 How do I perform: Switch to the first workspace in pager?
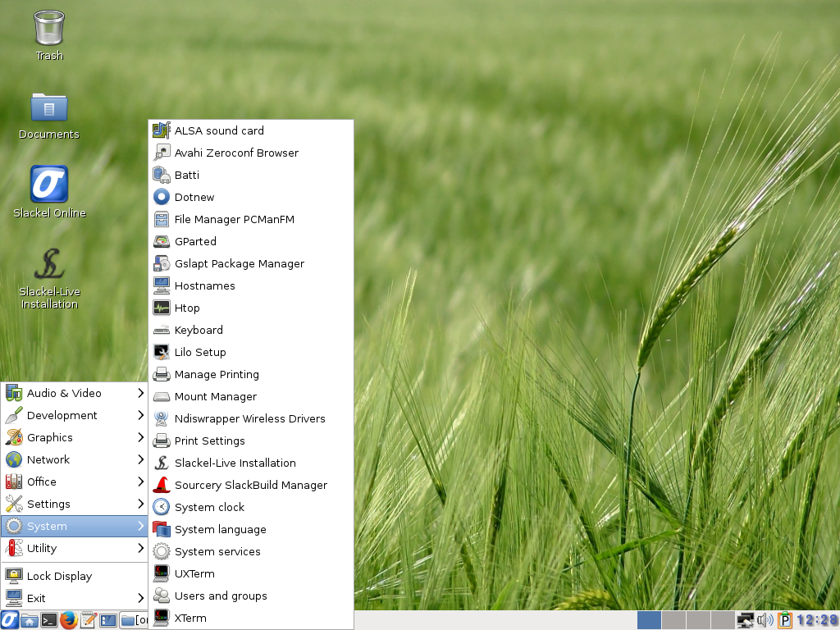click(x=649, y=620)
